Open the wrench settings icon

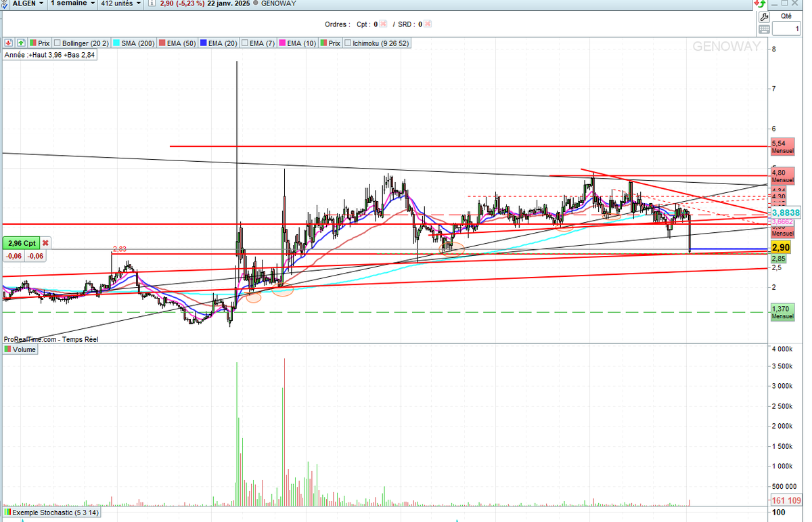[x=764, y=17]
